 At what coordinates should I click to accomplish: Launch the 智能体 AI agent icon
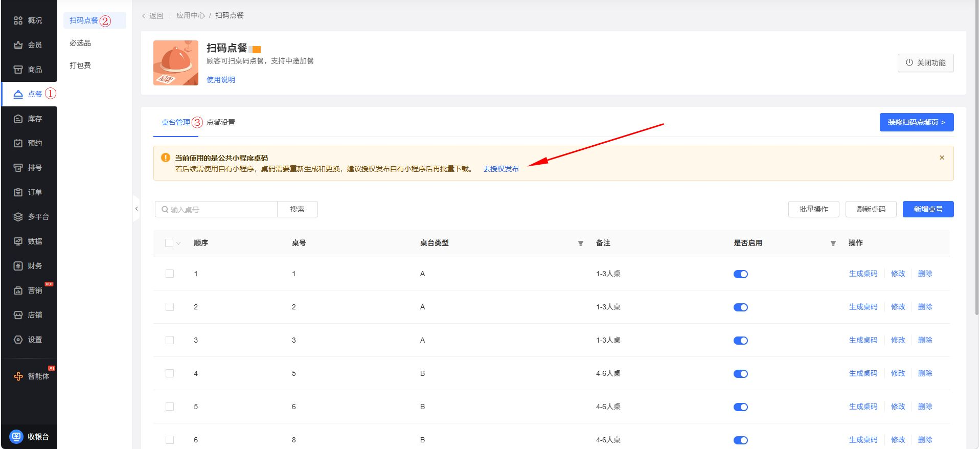pyautogui.click(x=18, y=376)
